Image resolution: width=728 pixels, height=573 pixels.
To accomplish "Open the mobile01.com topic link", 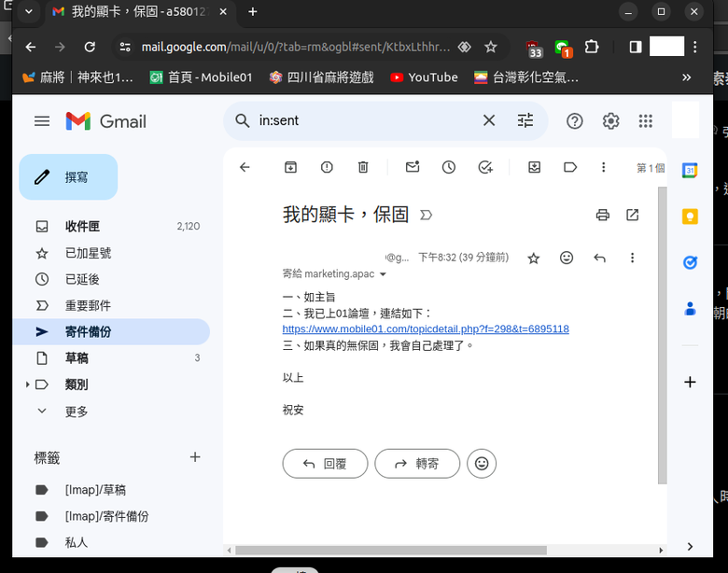I will pos(426,329).
